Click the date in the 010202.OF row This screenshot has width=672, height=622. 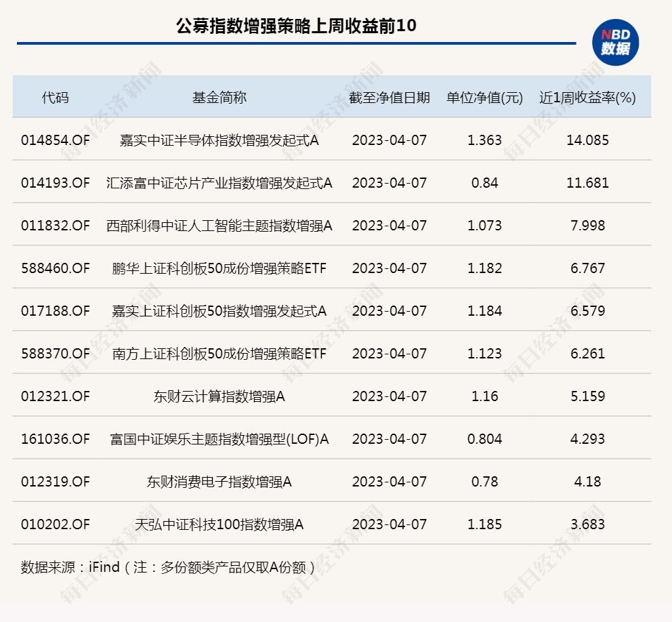click(389, 524)
